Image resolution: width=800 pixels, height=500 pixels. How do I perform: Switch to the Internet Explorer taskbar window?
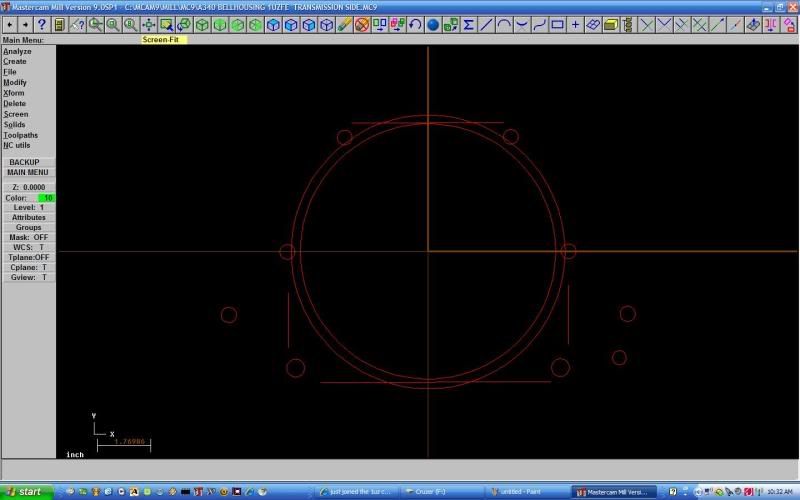coord(356,492)
